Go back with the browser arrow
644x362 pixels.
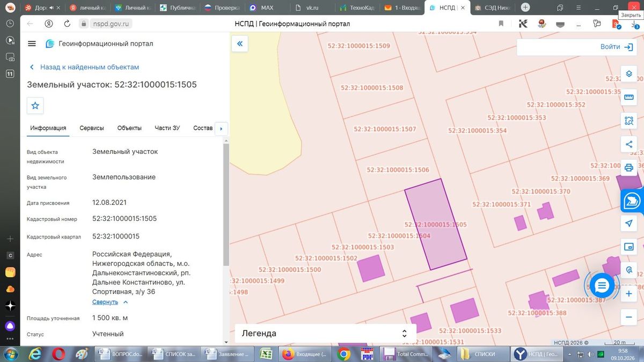pos(30,24)
